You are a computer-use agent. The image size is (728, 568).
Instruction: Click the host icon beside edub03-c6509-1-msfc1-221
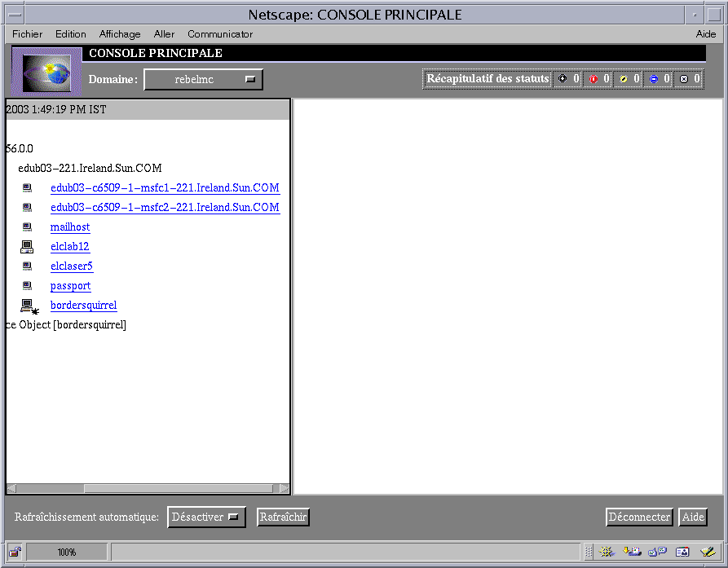pyautogui.click(x=28, y=187)
